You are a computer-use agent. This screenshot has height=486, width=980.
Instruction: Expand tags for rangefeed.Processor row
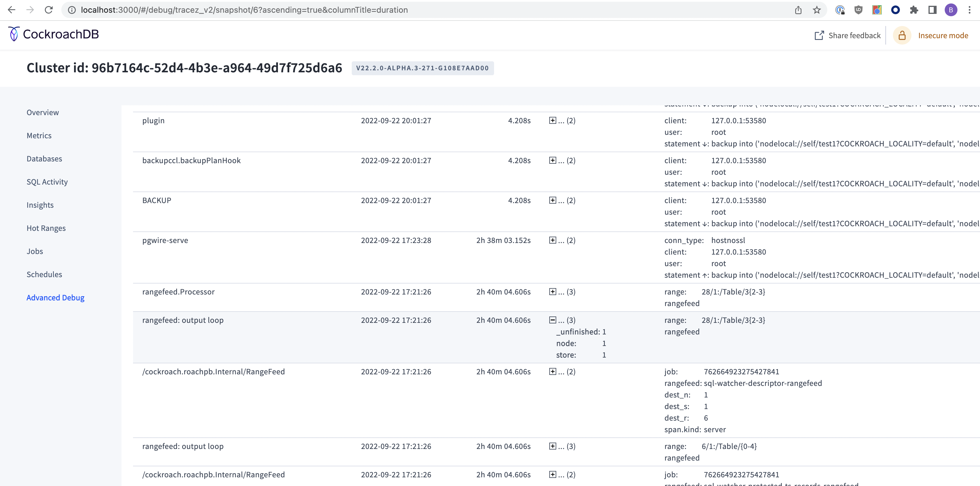point(553,292)
